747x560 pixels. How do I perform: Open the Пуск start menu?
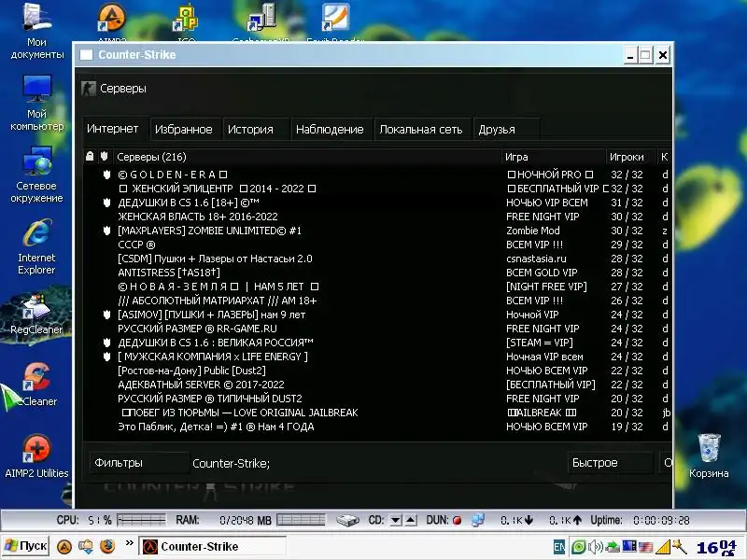(x=26, y=546)
